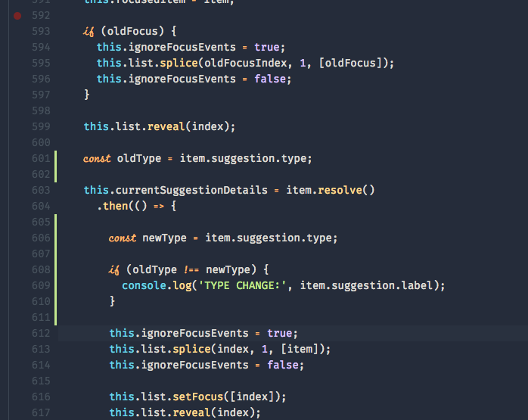The height and width of the screenshot is (420, 528).
Task: Click '[item]' argument on line 613
Action: (300, 349)
